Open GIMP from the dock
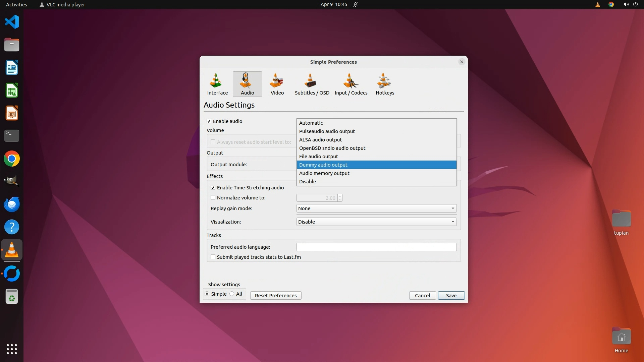This screenshot has width=644, height=362. tap(12, 181)
